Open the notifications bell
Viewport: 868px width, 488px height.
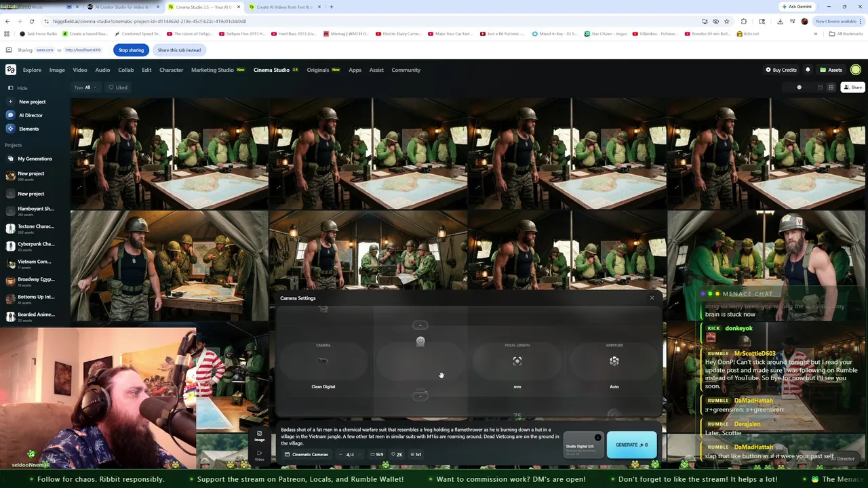coord(808,70)
